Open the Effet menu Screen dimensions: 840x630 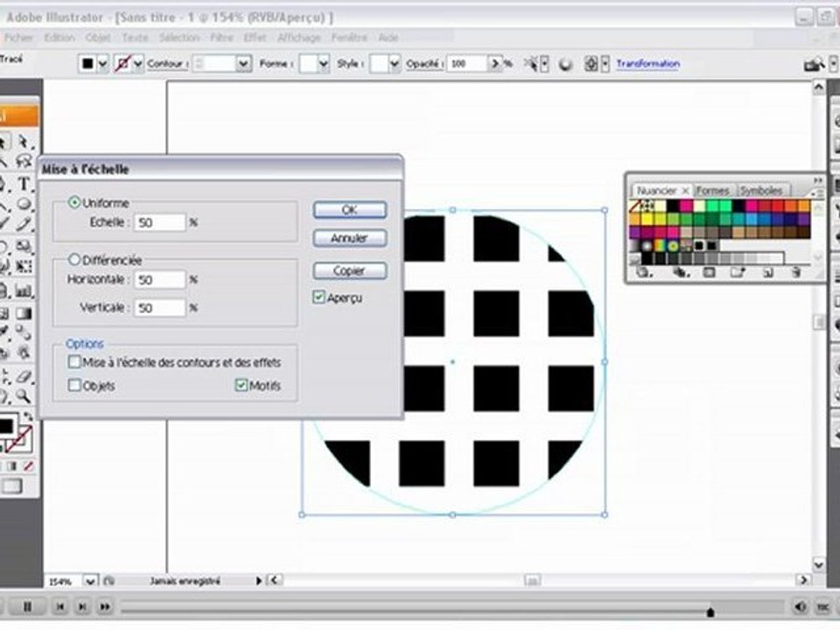tap(255, 38)
